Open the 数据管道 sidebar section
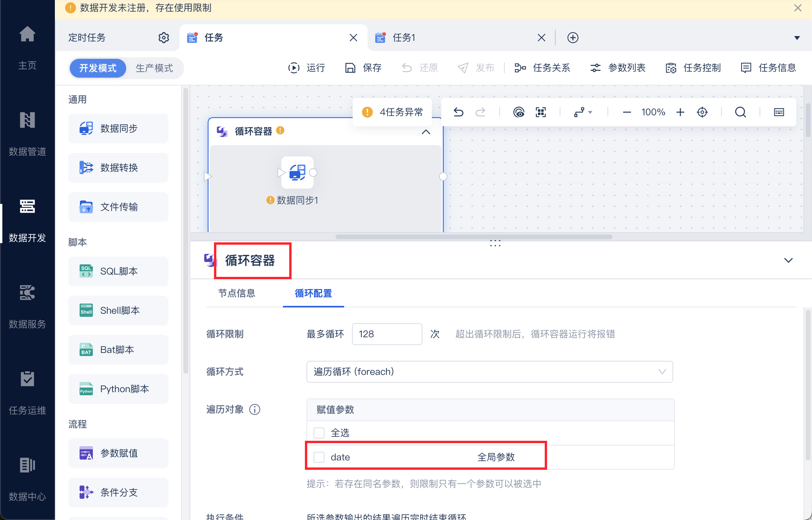The height and width of the screenshot is (520, 812). pyautogui.click(x=27, y=133)
